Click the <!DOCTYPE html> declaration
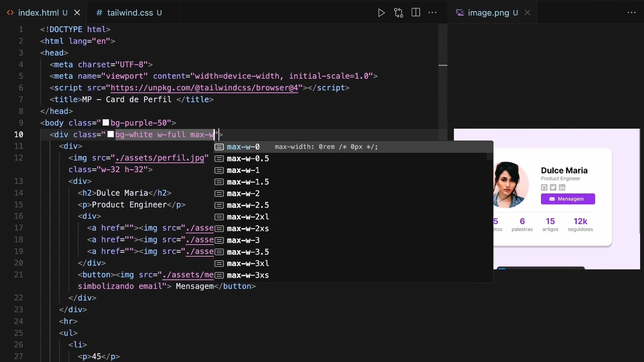The width and height of the screenshot is (644, 362). click(x=75, y=29)
